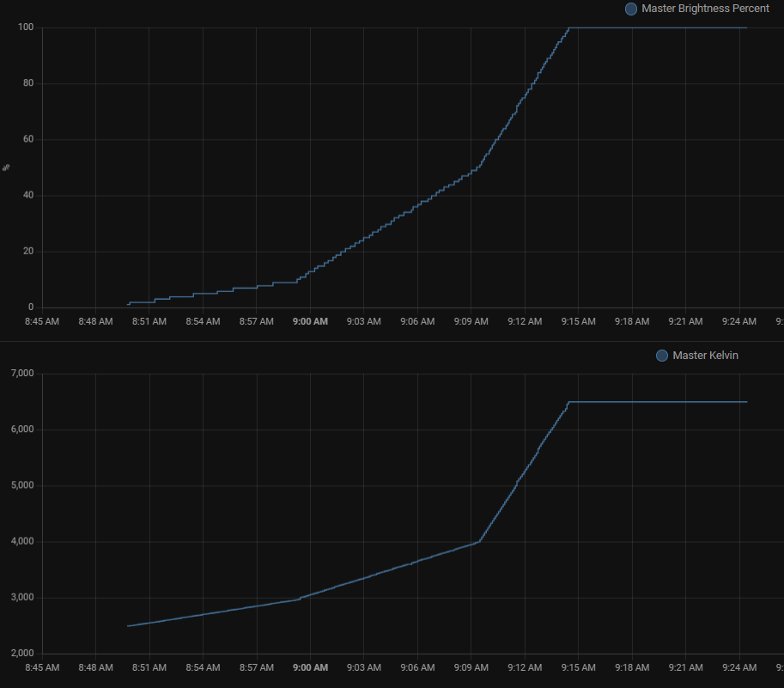Click the % unit label on brightness axis
Image resolution: width=784 pixels, height=688 pixels.
7,167
